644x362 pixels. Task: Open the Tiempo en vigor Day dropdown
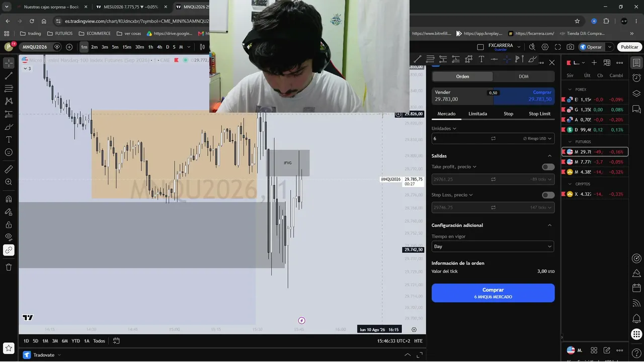[x=493, y=246]
